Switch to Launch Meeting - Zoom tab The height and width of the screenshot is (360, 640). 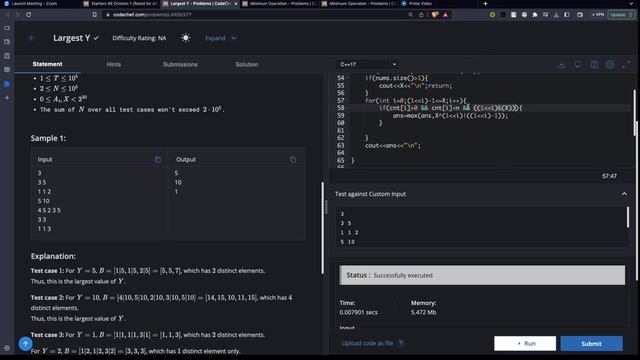[35, 4]
